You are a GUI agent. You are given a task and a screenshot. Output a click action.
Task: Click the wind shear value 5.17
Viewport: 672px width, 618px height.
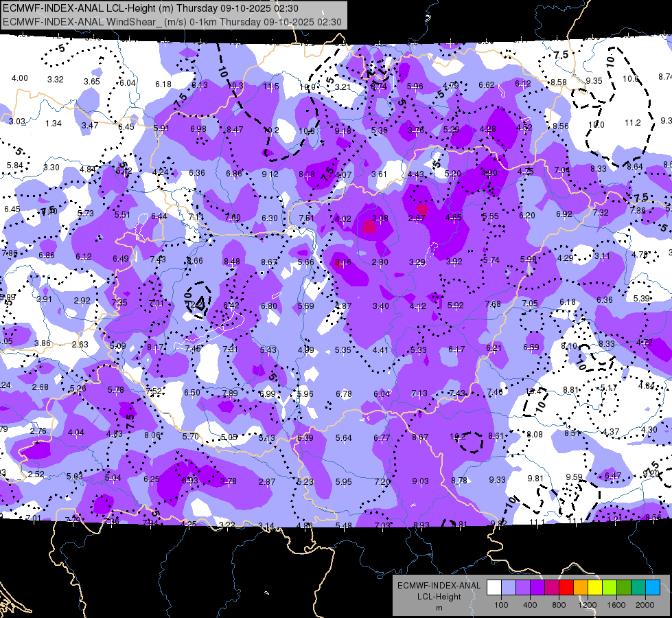[609, 388]
